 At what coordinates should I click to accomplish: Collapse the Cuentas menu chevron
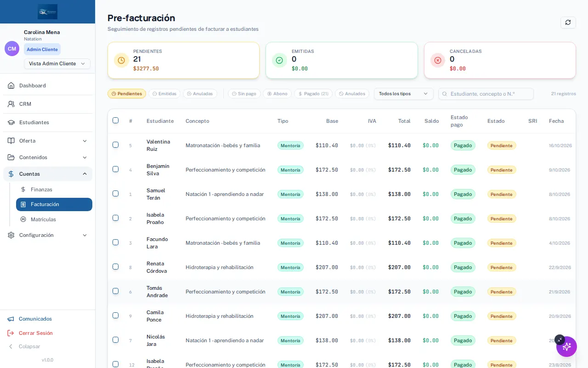85,174
